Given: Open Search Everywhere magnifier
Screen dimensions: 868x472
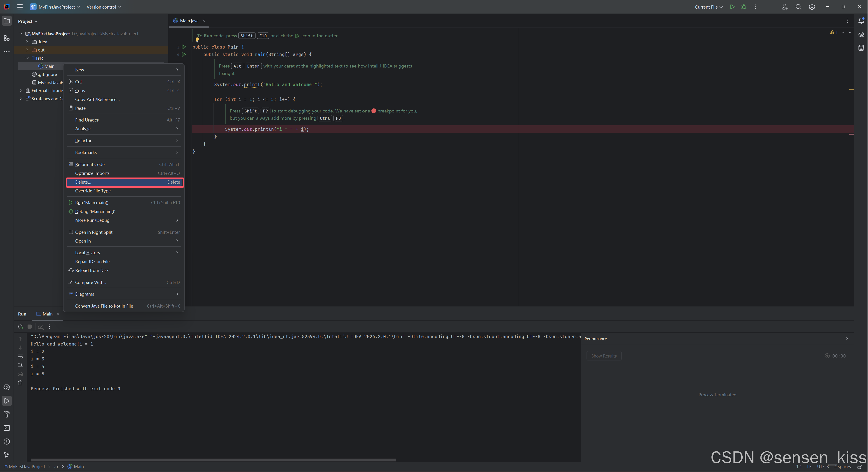Looking at the screenshot, I should [798, 7].
